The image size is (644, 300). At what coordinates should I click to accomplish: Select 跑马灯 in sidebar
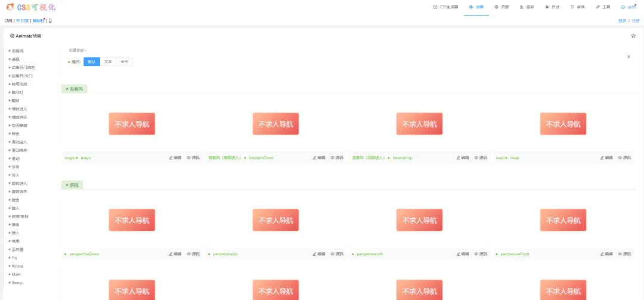click(x=16, y=92)
